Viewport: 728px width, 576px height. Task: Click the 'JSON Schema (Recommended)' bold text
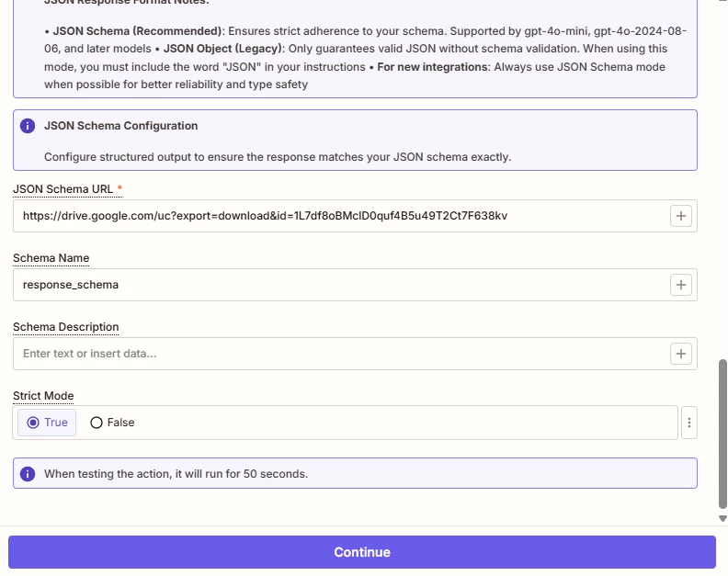137,31
